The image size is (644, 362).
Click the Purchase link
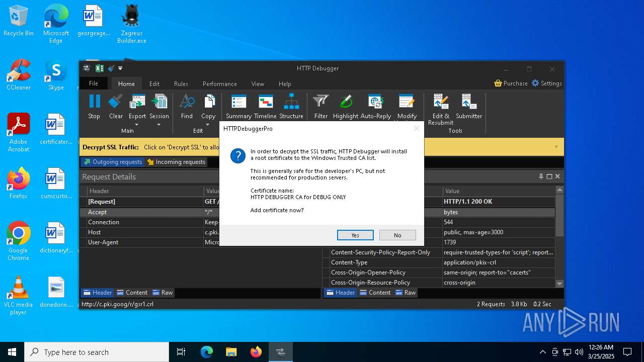pos(511,83)
